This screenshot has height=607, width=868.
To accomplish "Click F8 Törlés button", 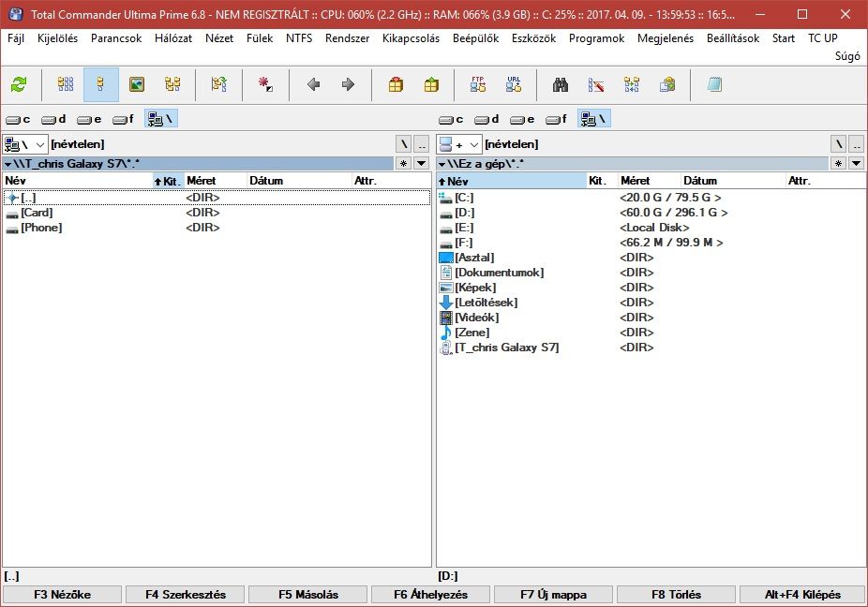I will (676, 595).
